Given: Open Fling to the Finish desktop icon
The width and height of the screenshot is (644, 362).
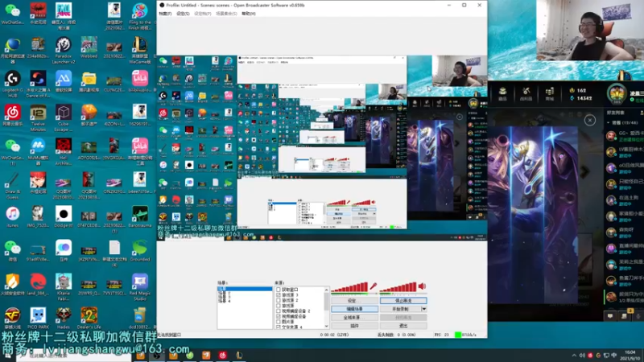Looking at the screenshot, I should pyautogui.click(x=139, y=16).
